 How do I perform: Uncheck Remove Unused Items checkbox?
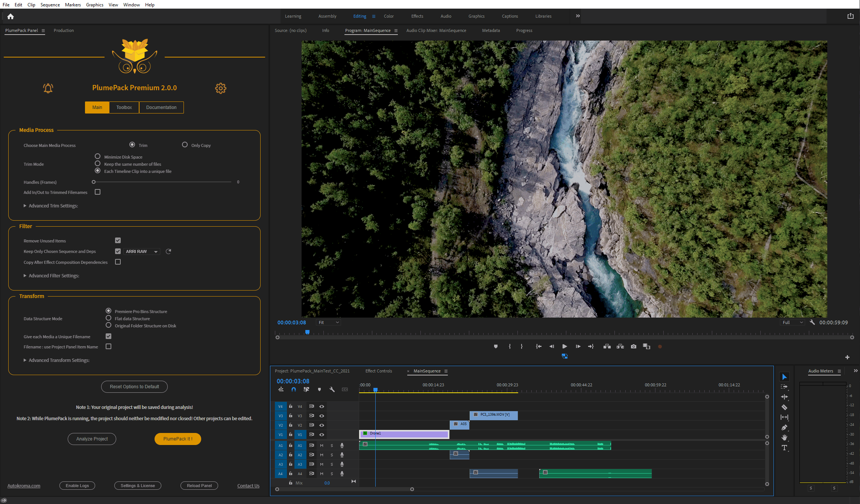coord(118,241)
